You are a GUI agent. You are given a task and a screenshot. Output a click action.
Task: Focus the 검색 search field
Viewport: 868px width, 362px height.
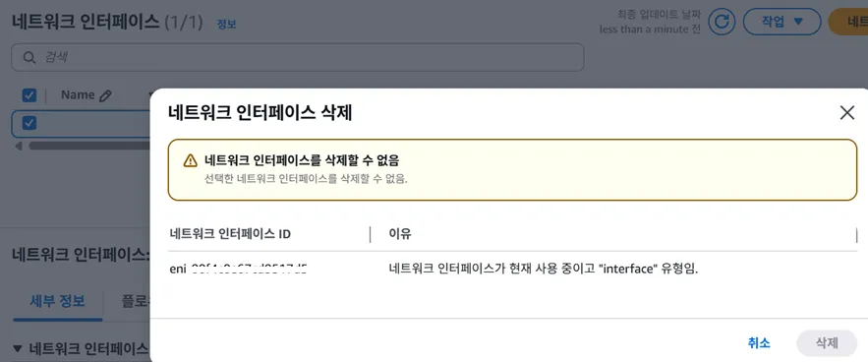pos(298,57)
